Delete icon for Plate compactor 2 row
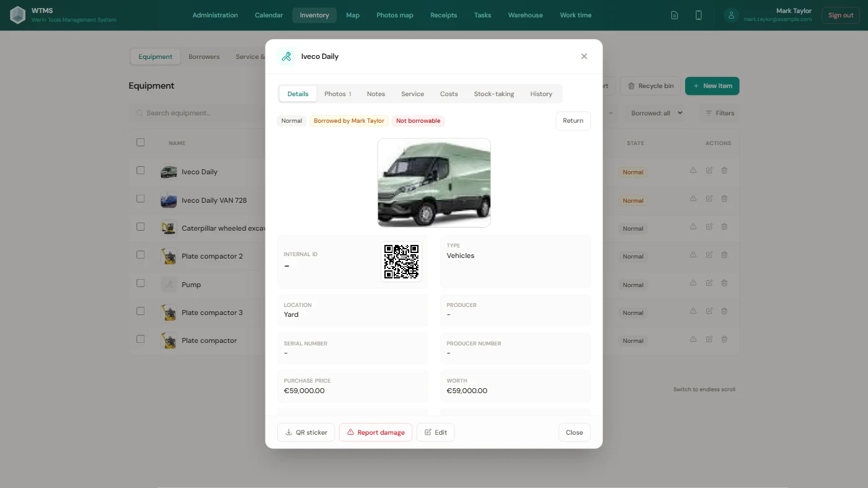The height and width of the screenshot is (488, 868). (x=724, y=254)
